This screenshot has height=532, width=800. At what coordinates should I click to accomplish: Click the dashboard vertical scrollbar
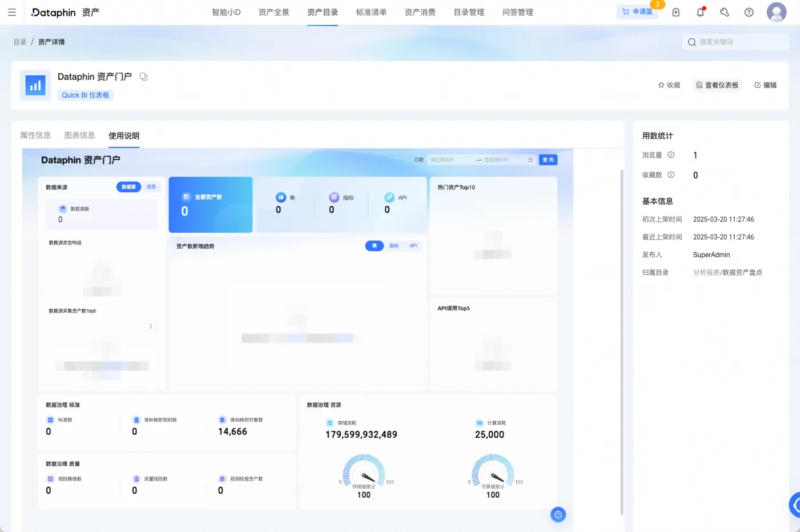[622, 342]
